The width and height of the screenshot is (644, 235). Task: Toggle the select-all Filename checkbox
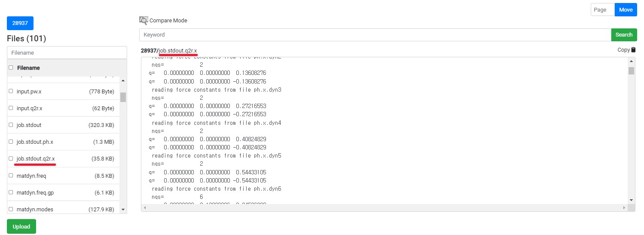11,68
